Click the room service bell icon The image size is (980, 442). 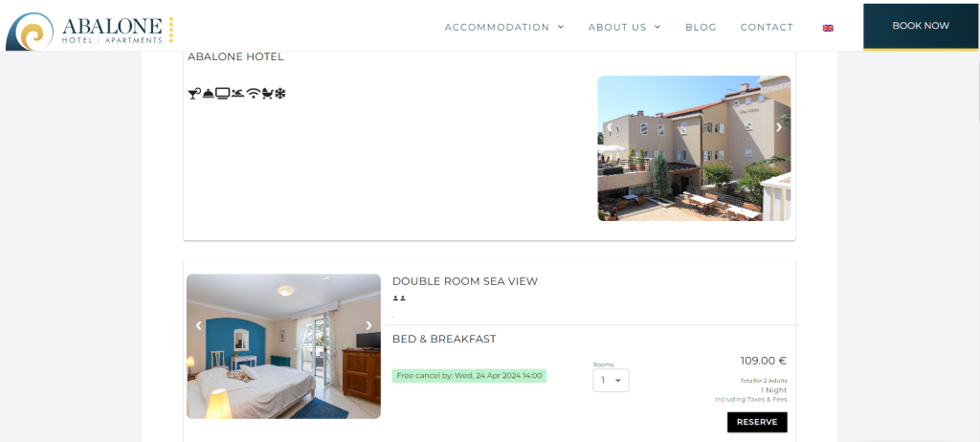(208, 94)
